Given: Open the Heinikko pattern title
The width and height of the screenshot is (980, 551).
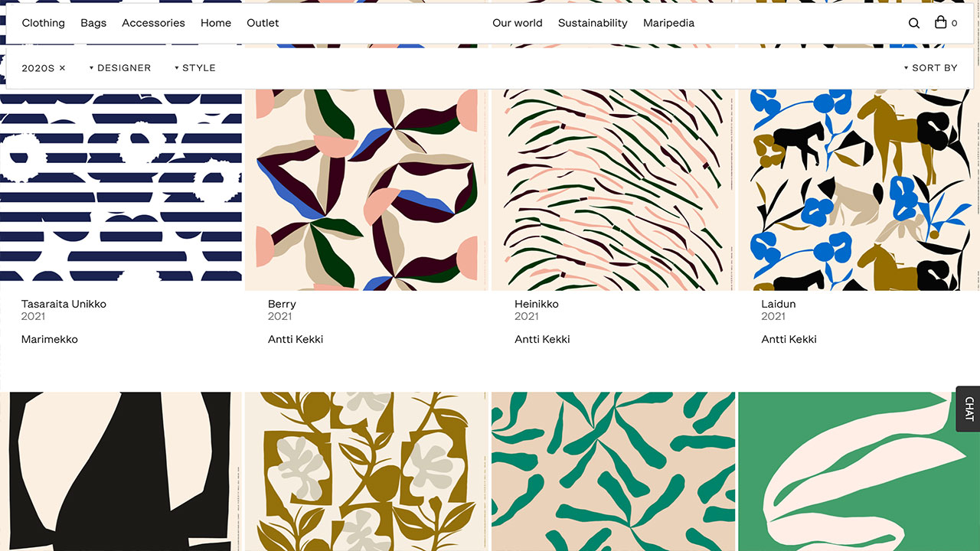Looking at the screenshot, I should pos(537,304).
